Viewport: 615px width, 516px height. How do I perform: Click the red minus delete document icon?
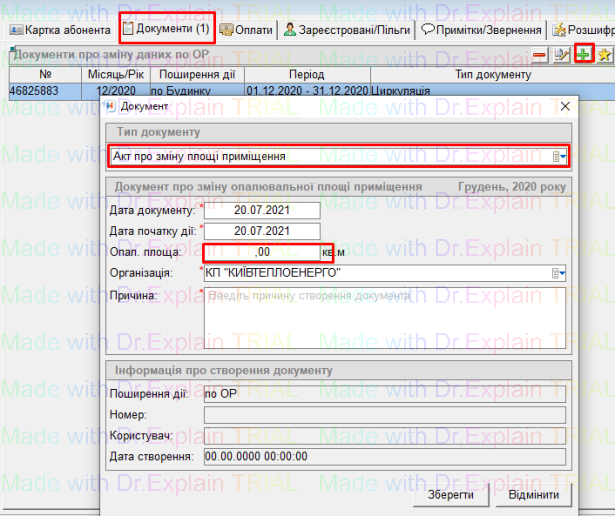(540, 53)
